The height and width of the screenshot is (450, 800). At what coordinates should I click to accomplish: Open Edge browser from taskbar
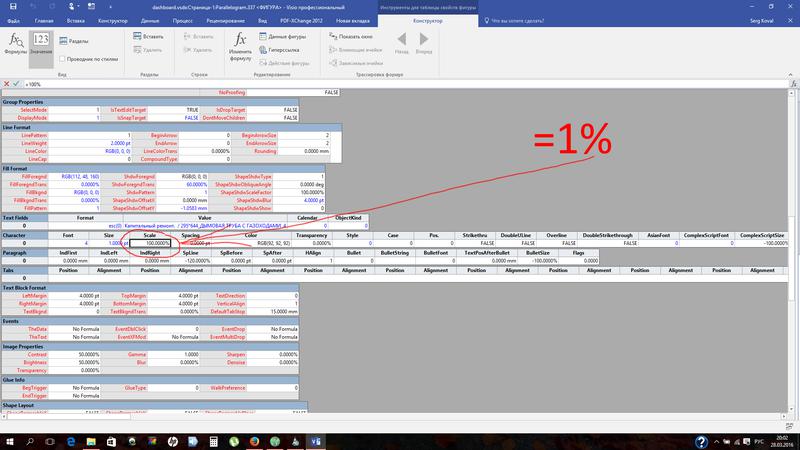tap(71, 441)
